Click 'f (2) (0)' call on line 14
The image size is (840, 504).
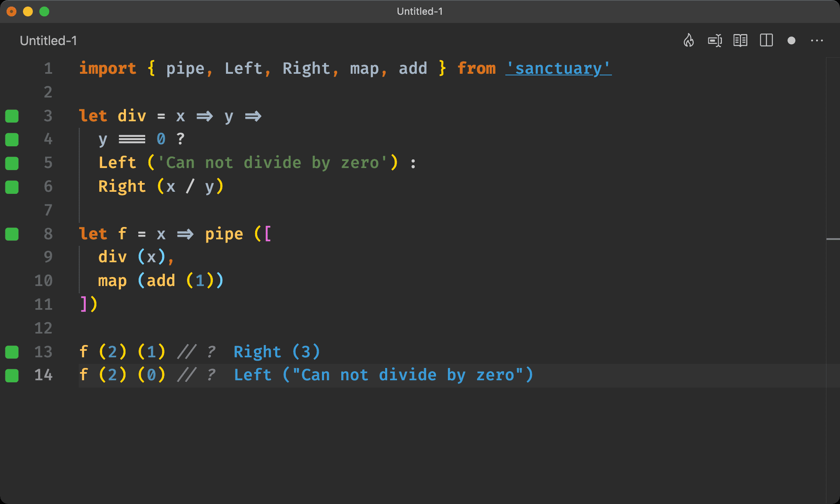click(122, 375)
